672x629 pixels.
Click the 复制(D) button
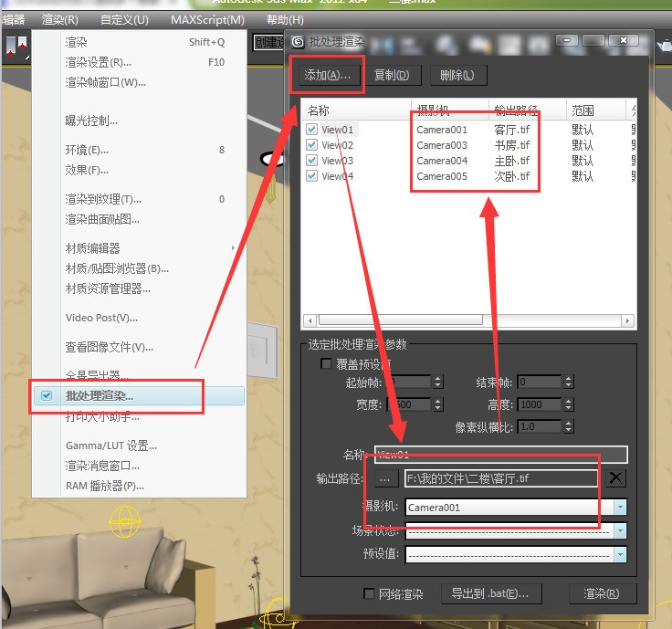[x=392, y=76]
